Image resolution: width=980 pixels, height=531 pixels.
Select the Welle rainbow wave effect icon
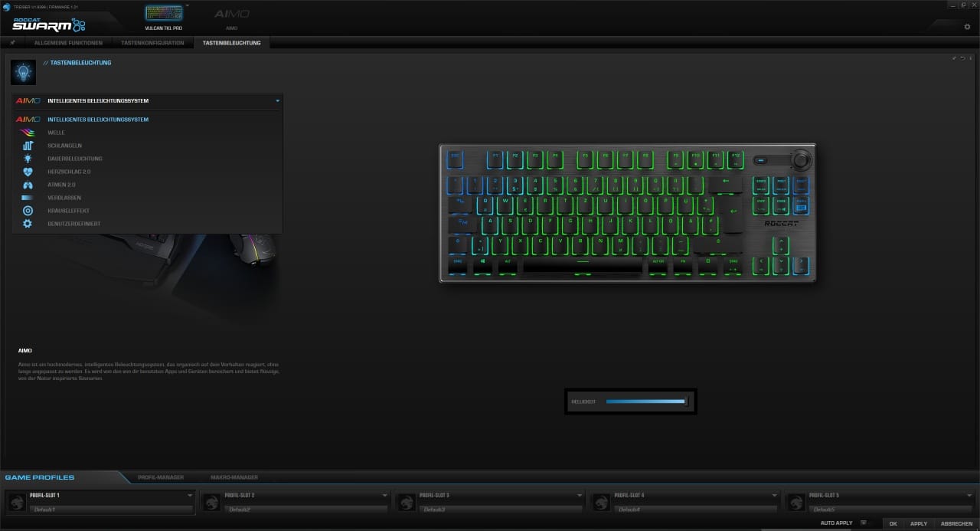click(28, 133)
